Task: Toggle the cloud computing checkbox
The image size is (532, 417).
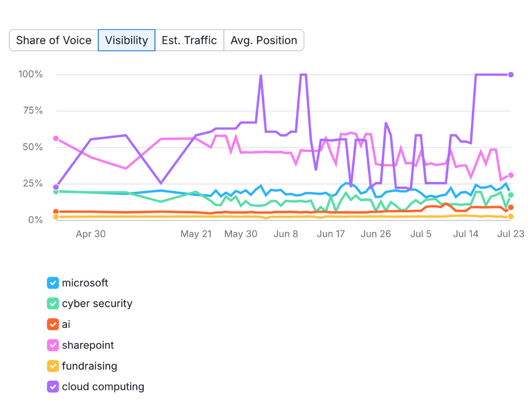Action: [53, 387]
